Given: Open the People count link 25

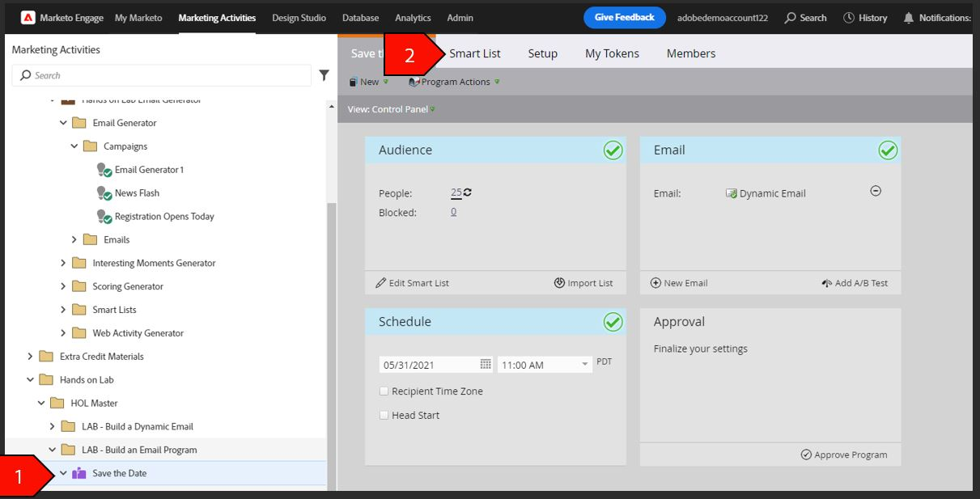Looking at the screenshot, I should 456,192.
